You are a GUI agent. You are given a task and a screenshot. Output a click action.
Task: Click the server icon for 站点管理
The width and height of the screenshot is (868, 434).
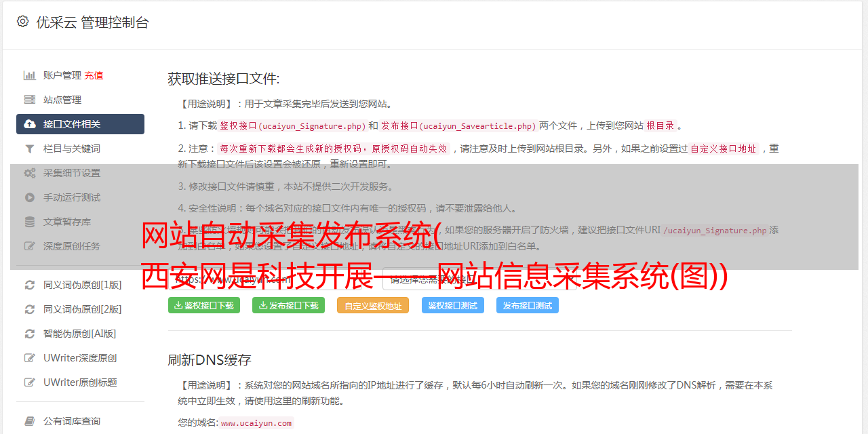click(30, 100)
